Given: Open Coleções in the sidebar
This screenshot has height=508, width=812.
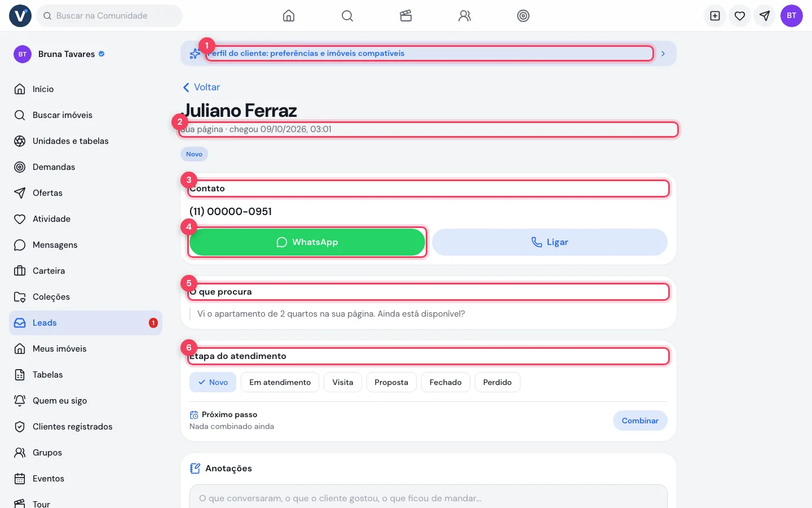Looking at the screenshot, I should (86, 297).
